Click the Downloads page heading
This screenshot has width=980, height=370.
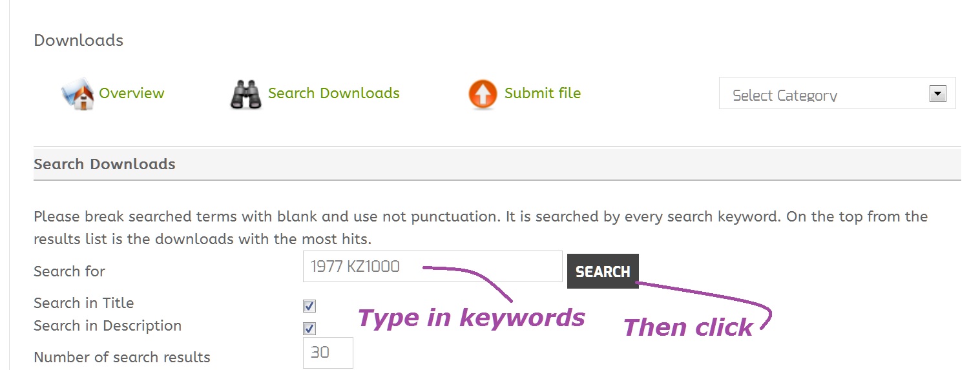click(x=78, y=40)
